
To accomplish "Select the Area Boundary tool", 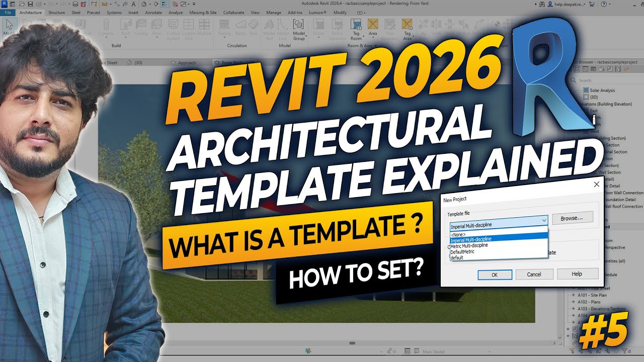I will 390,29.
